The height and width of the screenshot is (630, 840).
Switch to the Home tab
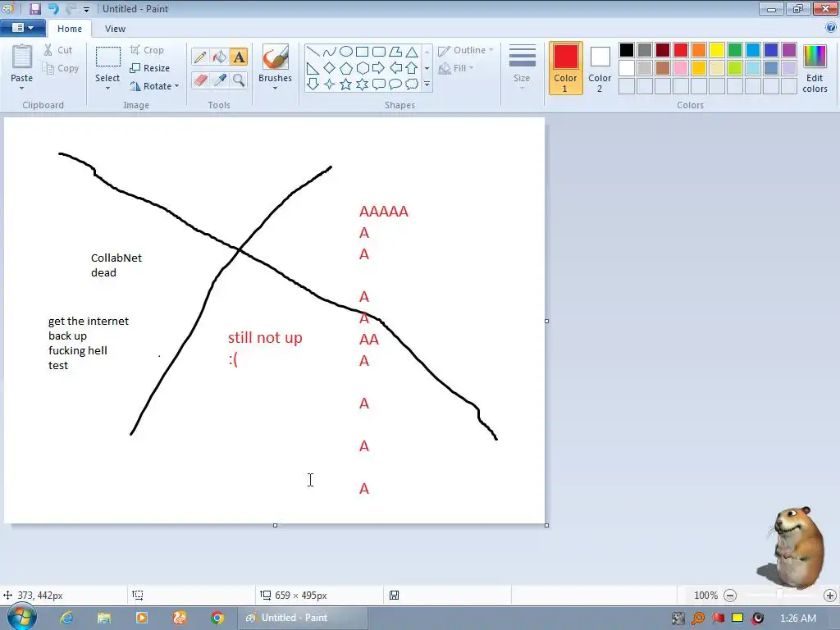tap(70, 29)
